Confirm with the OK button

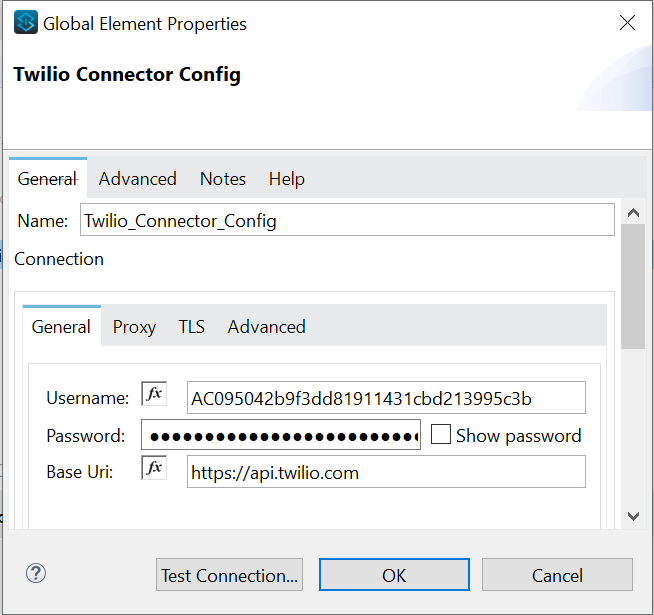coord(394,575)
